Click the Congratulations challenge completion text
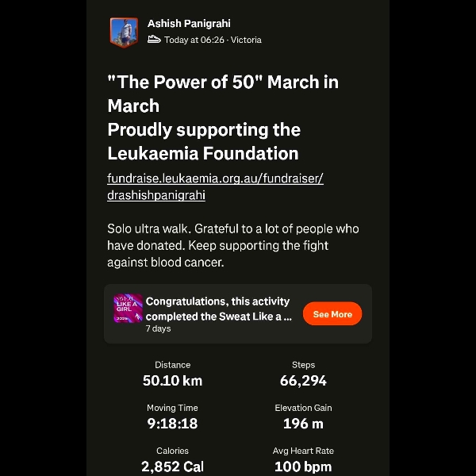476x476 pixels. tap(218, 309)
